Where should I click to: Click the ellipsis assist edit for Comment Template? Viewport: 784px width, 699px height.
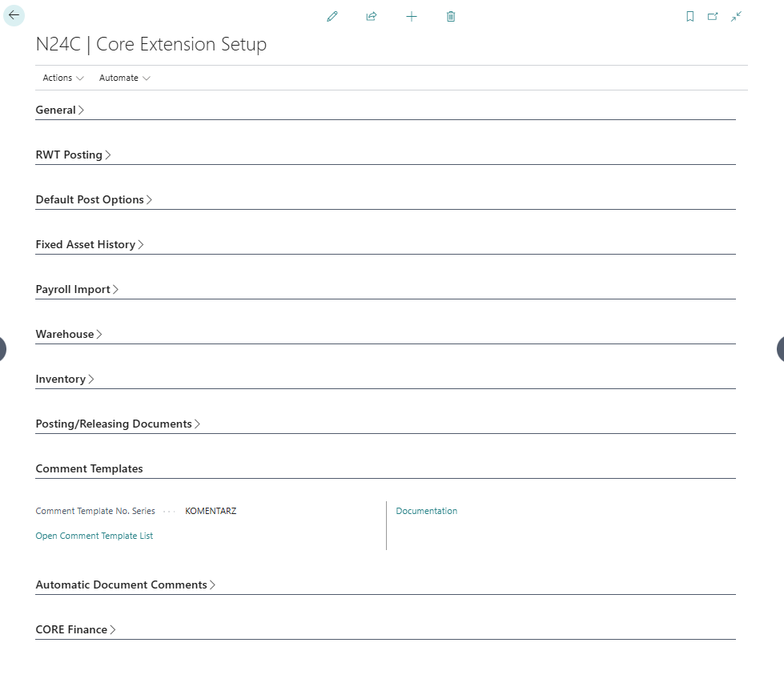(x=170, y=510)
